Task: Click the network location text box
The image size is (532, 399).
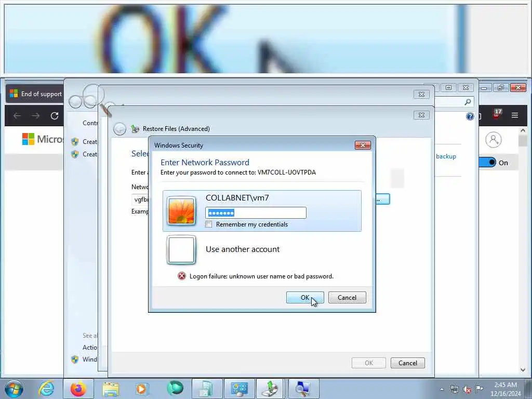Action: tap(140, 199)
